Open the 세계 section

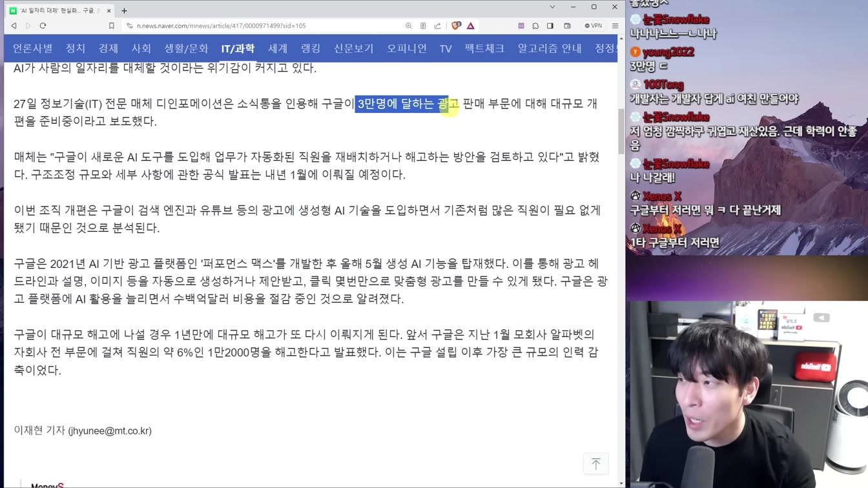[x=278, y=48]
